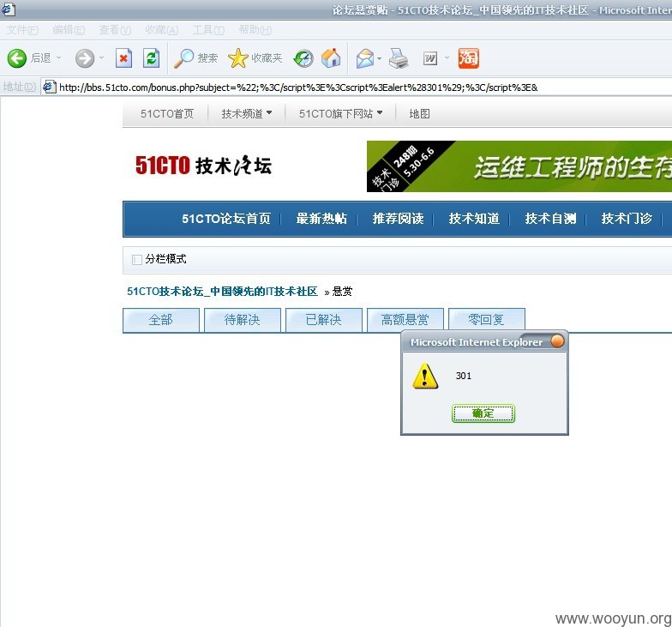This screenshot has width=672, height=627.
Task: Open the 地图 link
Action: [x=420, y=113]
